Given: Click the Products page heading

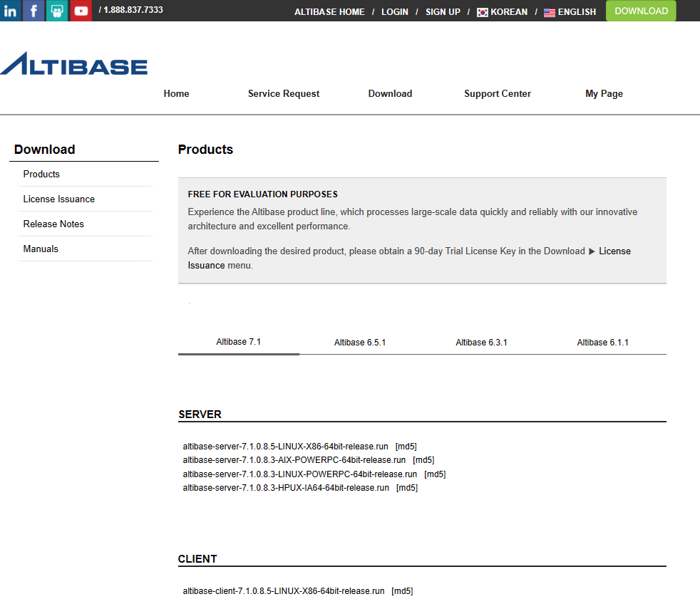Looking at the screenshot, I should tap(205, 150).
